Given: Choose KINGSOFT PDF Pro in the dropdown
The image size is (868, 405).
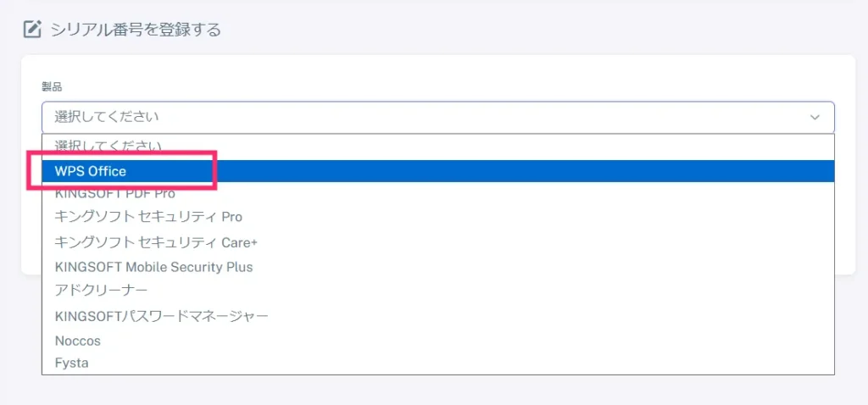Looking at the screenshot, I should [x=115, y=194].
